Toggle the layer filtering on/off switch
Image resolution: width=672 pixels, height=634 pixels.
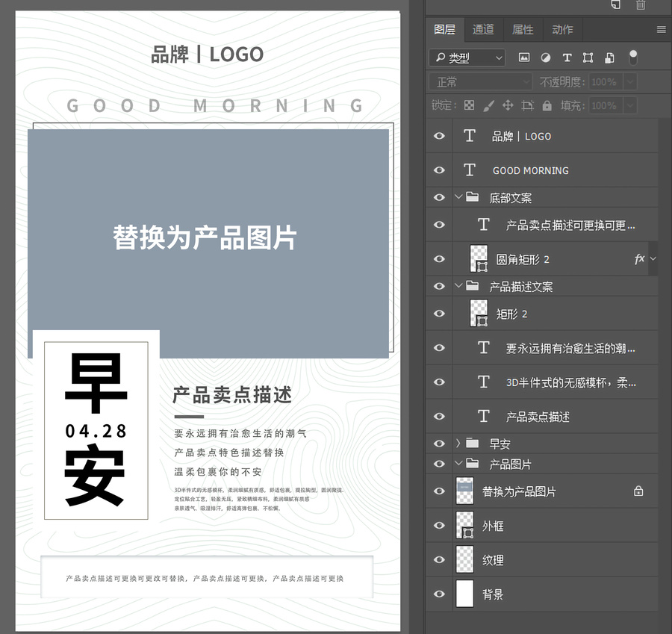point(633,58)
